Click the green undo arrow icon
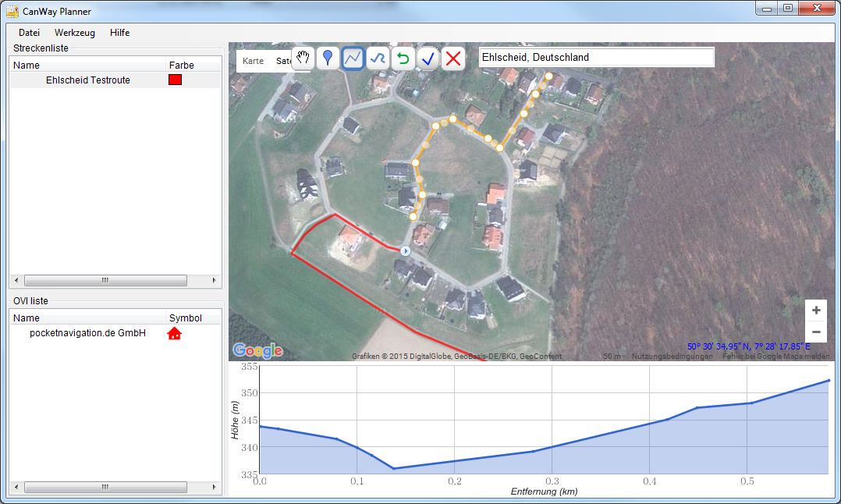Screen dimensions: 841x504 pyautogui.click(x=403, y=59)
